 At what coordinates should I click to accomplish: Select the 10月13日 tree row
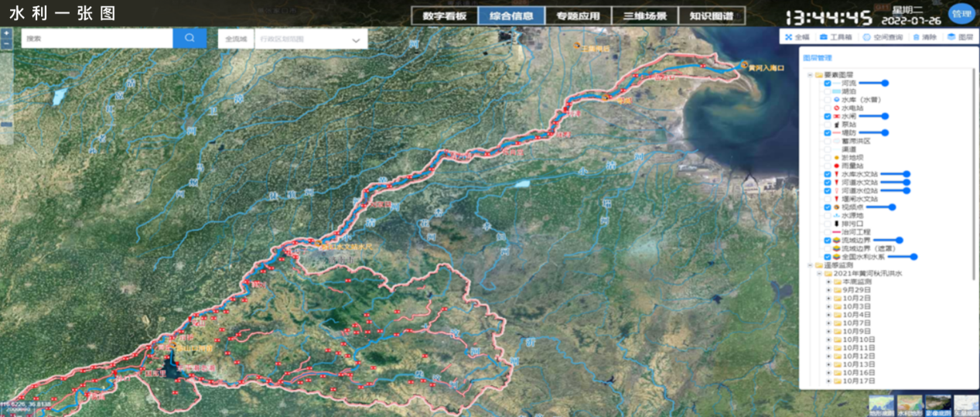tap(855, 364)
